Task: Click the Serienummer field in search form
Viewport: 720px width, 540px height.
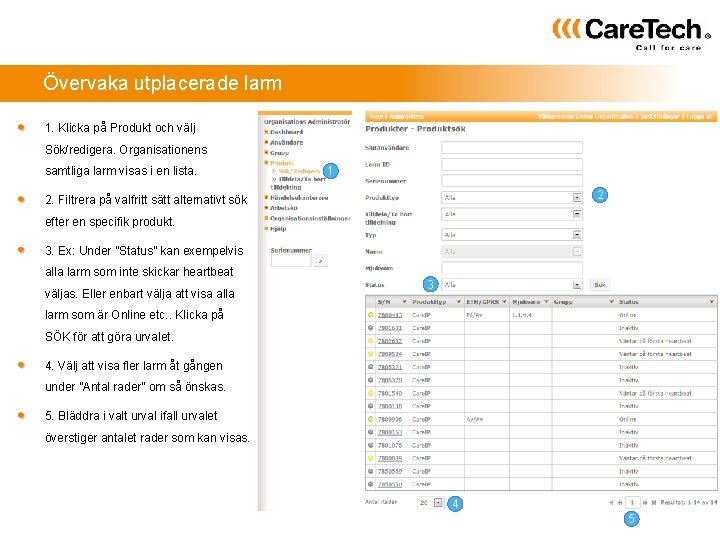Action: click(512, 181)
